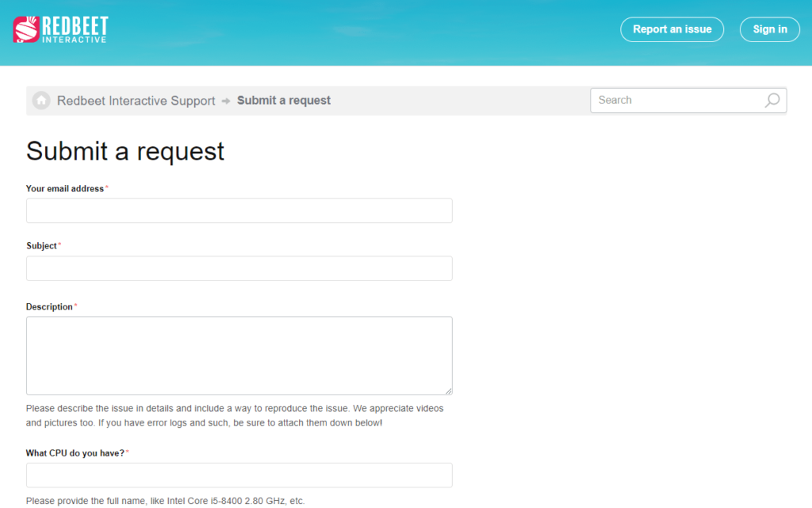Click the Subject input field

point(239,268)
